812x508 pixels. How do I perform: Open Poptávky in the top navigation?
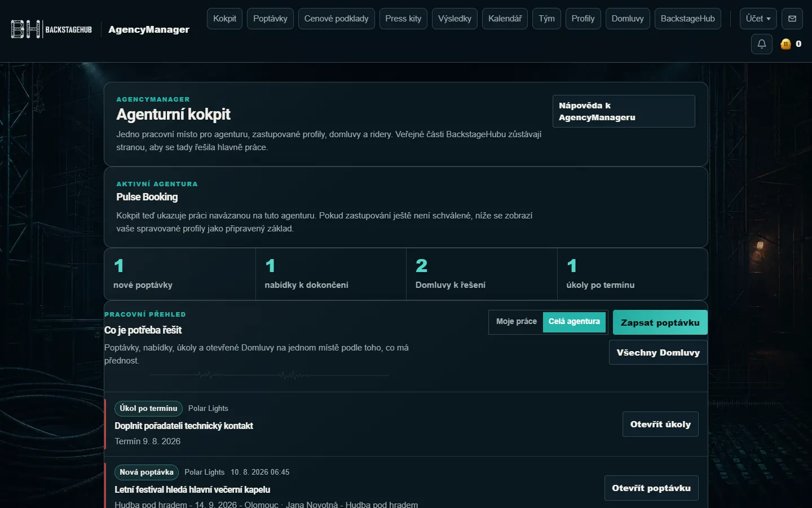click(270, 19)
